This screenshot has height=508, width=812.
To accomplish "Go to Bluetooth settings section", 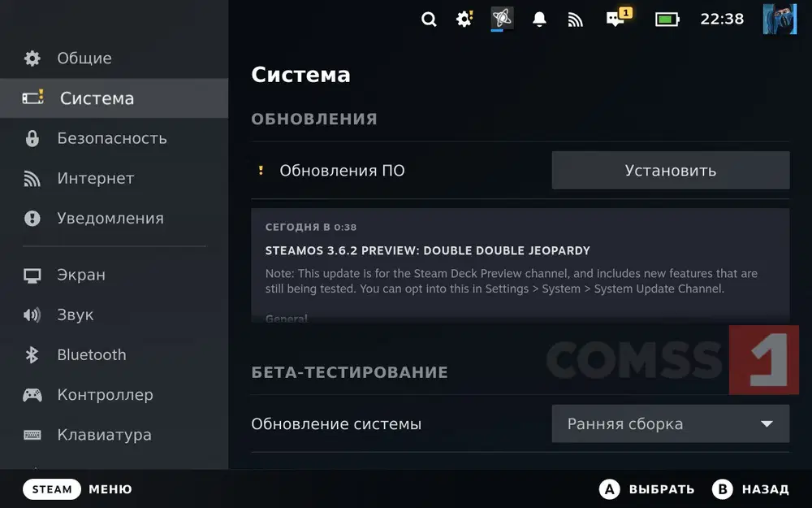I will click(x=114, y=354).
